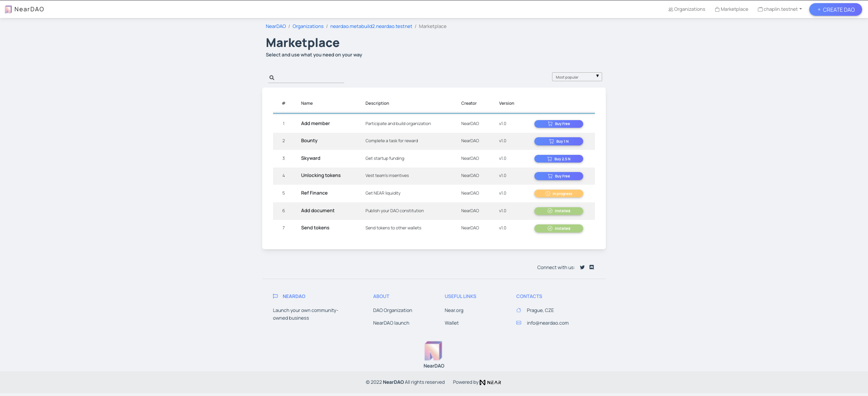Select the Add member row name
This screenshot has width=868, height=396.
tap(316, 123)
